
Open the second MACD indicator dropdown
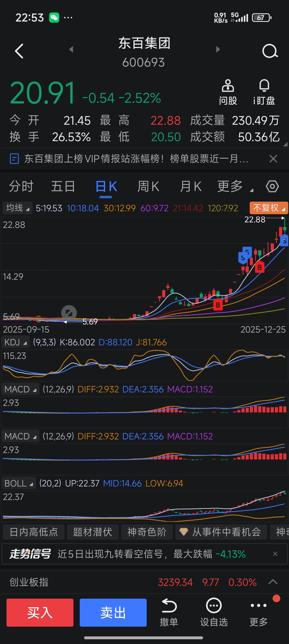pyautogui.click(x=20, y=436)
